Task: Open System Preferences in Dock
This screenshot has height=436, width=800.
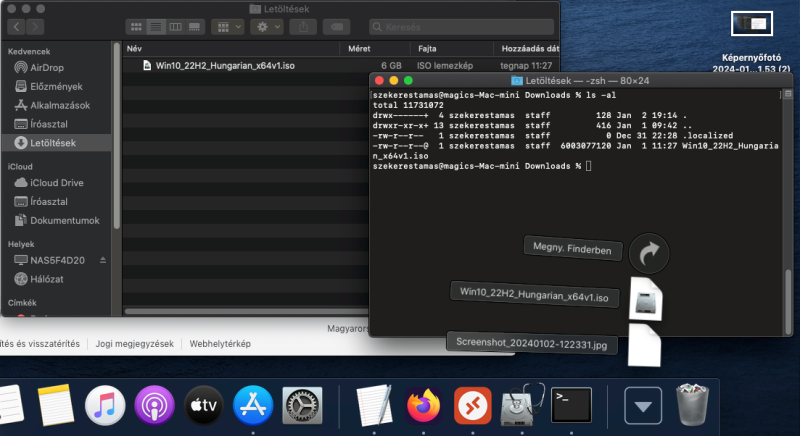Action: (303, 405)
